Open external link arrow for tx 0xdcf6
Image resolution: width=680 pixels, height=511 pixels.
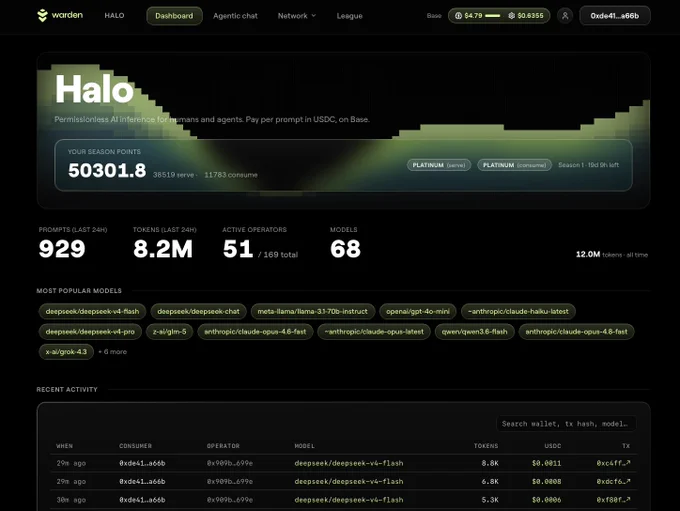tap(628, 481)
